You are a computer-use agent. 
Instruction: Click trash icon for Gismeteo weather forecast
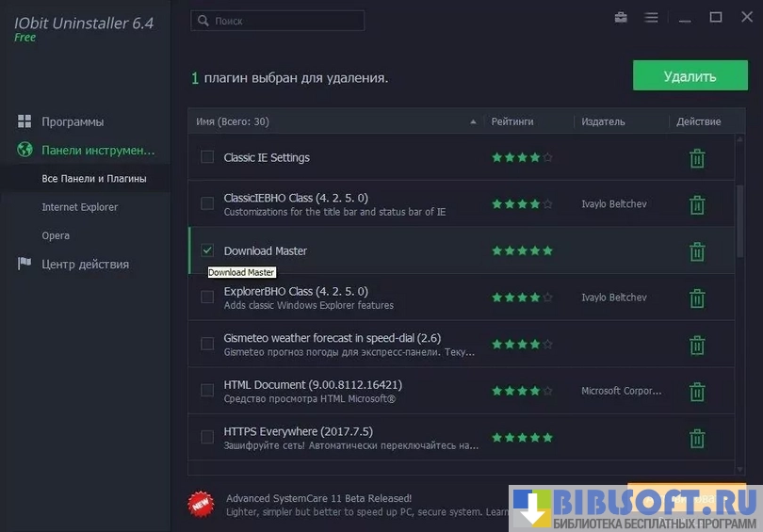[x=697, y=345]
